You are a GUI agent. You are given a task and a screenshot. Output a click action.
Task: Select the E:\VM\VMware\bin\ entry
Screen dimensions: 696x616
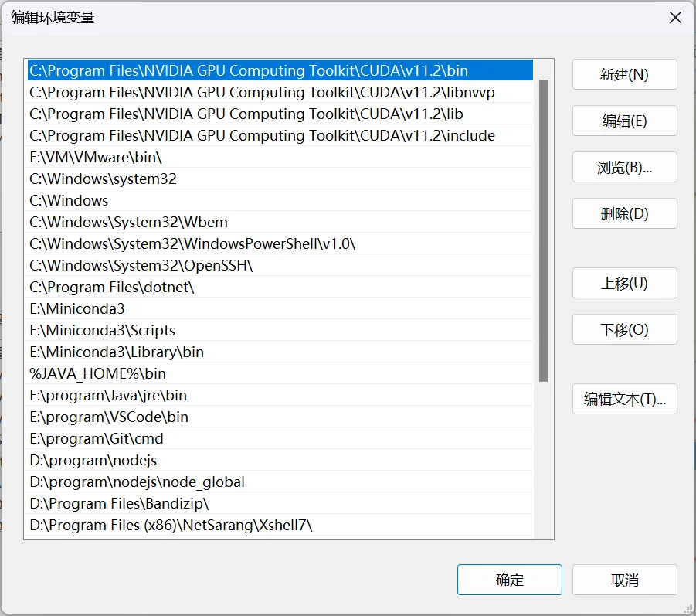coord(96,158)
